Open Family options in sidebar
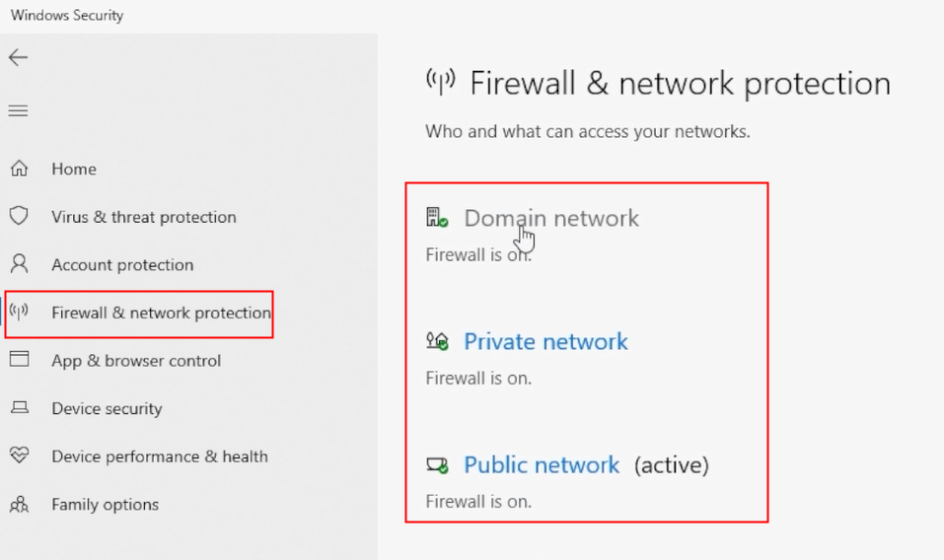 tap(106, 504)
